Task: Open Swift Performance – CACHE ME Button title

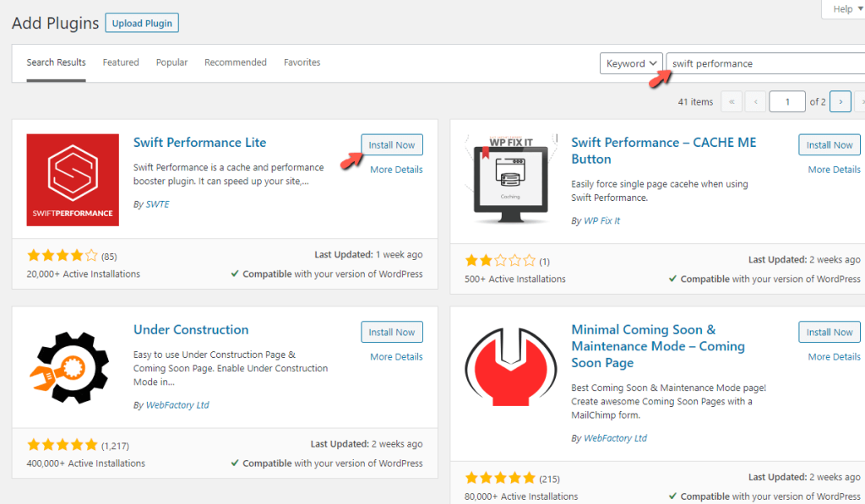Action: (664, 150)
